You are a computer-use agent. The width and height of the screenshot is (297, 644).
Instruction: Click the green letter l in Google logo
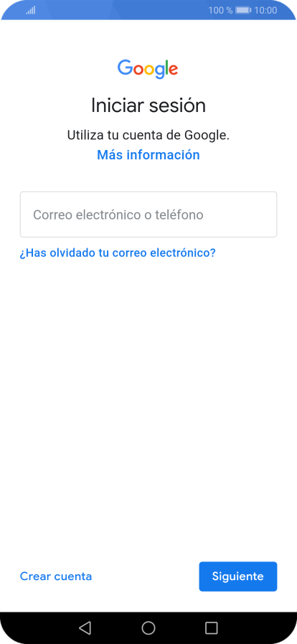166,67
